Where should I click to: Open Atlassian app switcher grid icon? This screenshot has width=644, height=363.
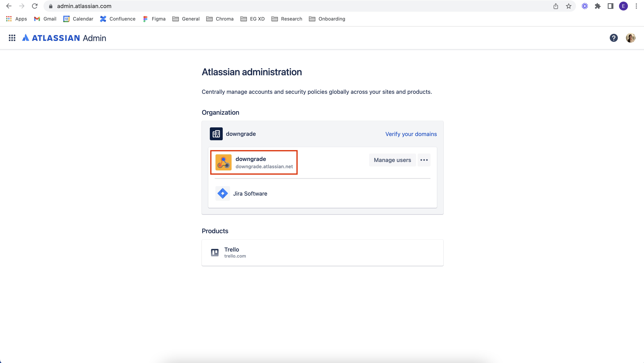coord(12,38)
